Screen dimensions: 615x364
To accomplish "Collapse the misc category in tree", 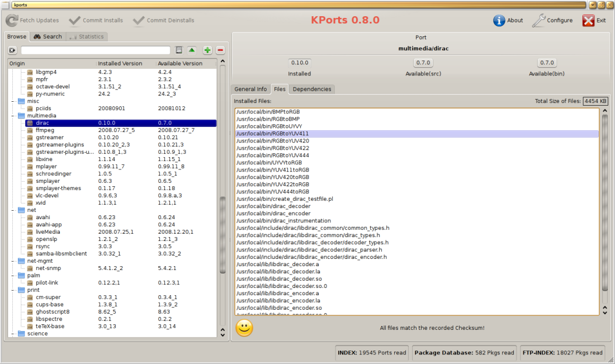I will (x=13, y=101).
